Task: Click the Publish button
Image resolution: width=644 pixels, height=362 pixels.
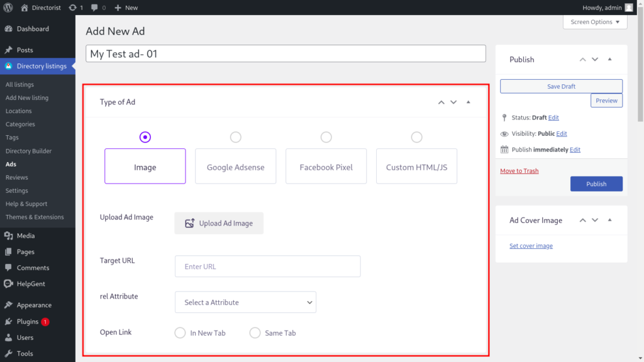Action: [x=596, y=184]
